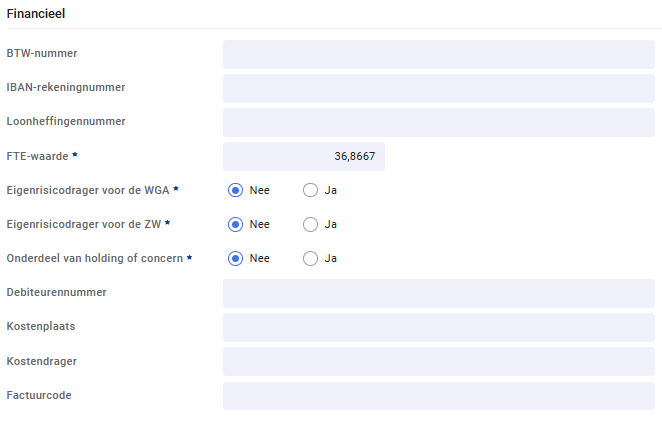Choose Ja for Eigenrisicodrager voor de ZW

click(x=310, y=225)
